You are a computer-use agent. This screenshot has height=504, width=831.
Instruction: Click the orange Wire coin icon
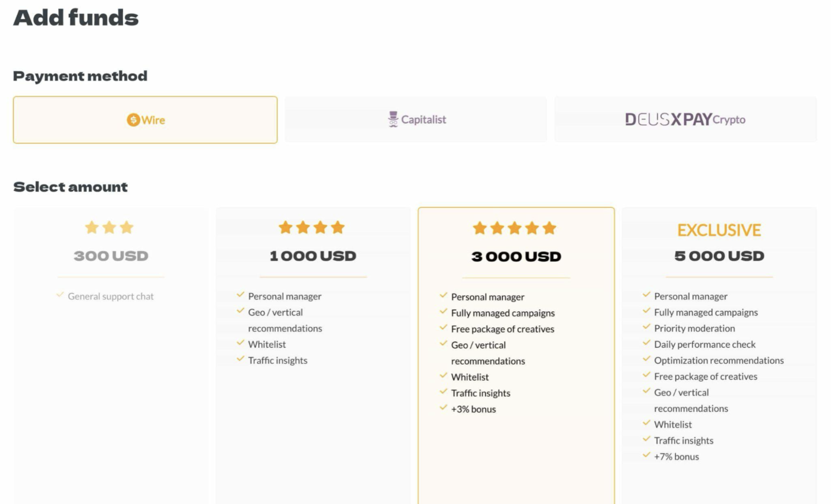(133, 120)
